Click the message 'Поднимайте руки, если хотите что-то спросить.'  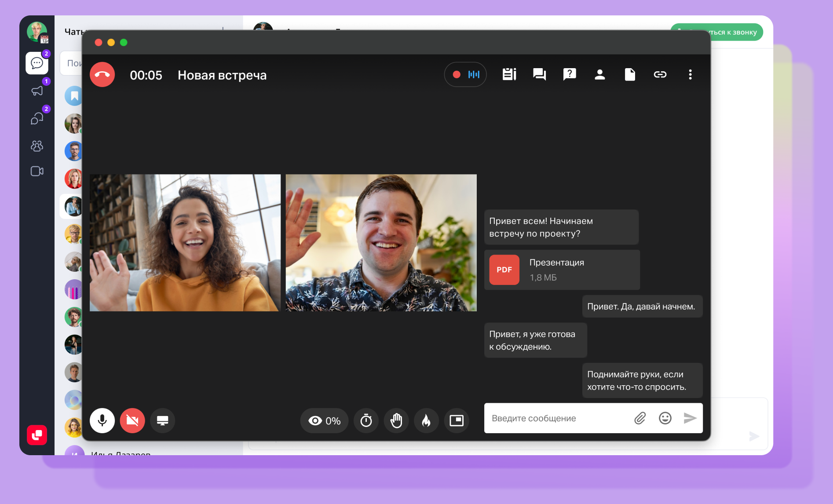point(642,380)
